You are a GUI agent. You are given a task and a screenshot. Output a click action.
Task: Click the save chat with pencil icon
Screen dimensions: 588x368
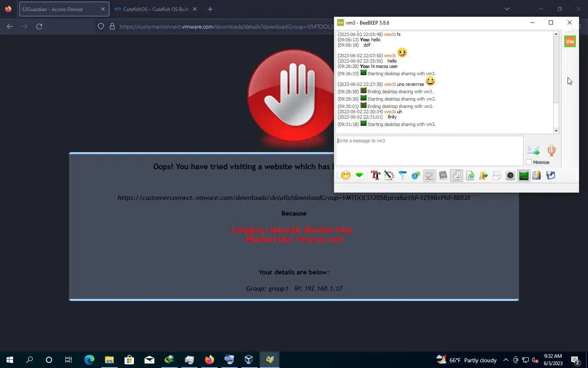[537, 175]
